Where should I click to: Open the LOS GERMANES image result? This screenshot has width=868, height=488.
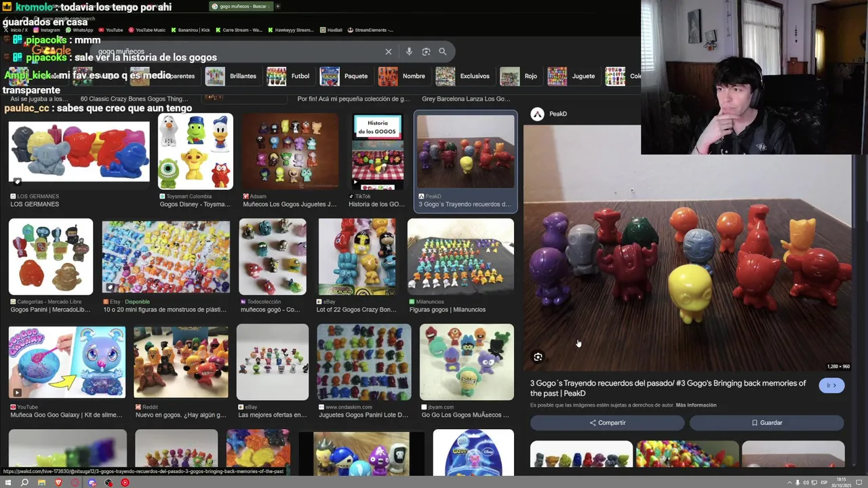pos(79,152)
